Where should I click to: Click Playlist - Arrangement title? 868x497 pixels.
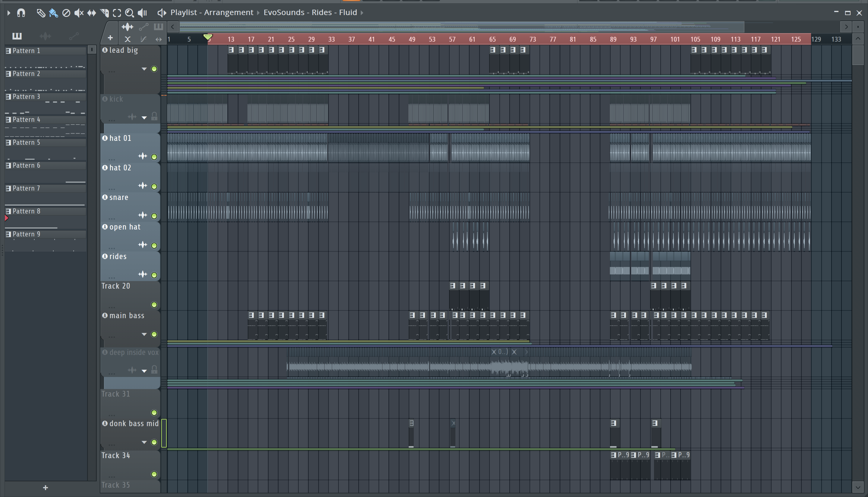tap(212, 13)
